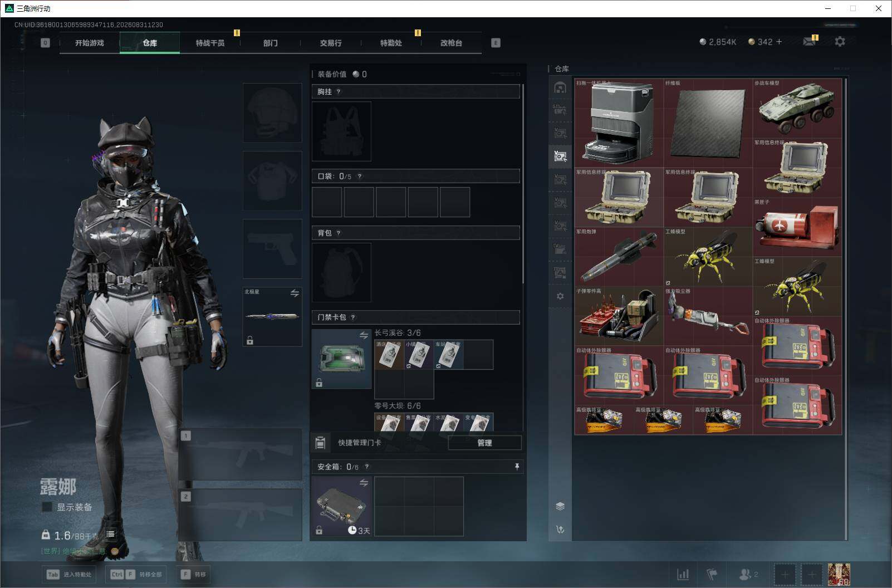This screenshot has height=588, width=892.
Task: Open the gear icon in the warehouse sidebar
Action: pyautogui.click(x=560, y=296)
